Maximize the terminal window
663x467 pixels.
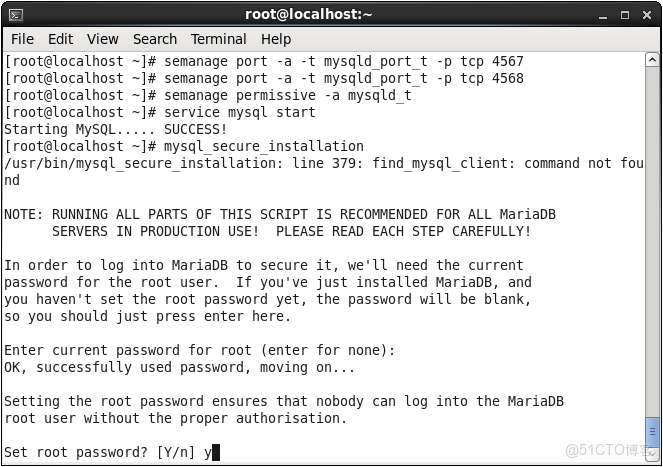(625, 14)
